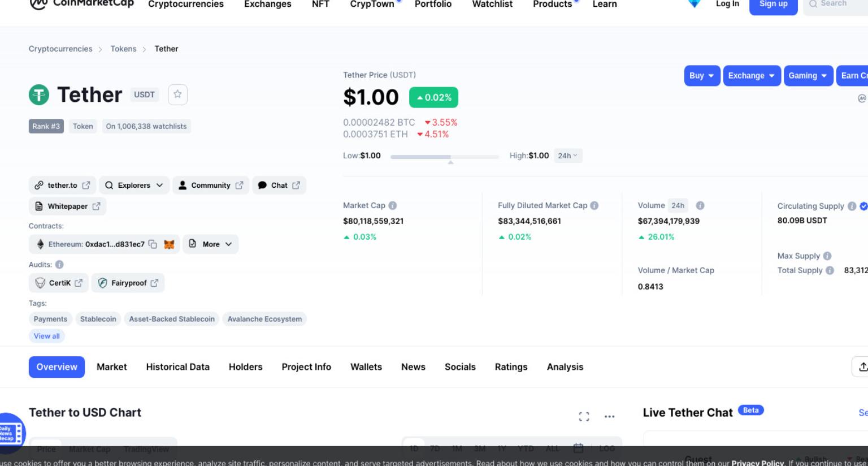Open chart more options ellipsis
This screenshot has width=868, height=466.
coord(609,416)
